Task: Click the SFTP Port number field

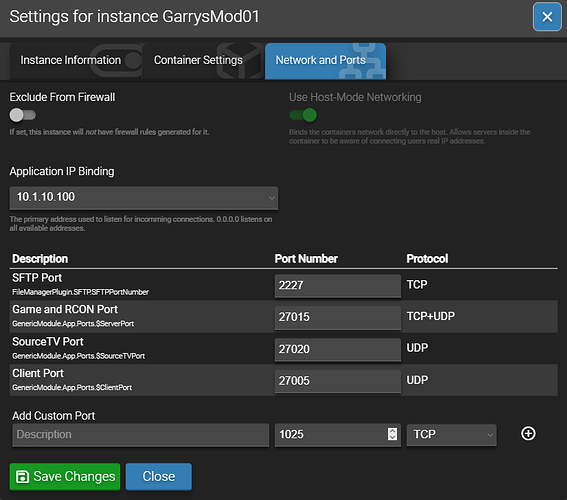Action: pyautogui.click(x=337, y=286)
